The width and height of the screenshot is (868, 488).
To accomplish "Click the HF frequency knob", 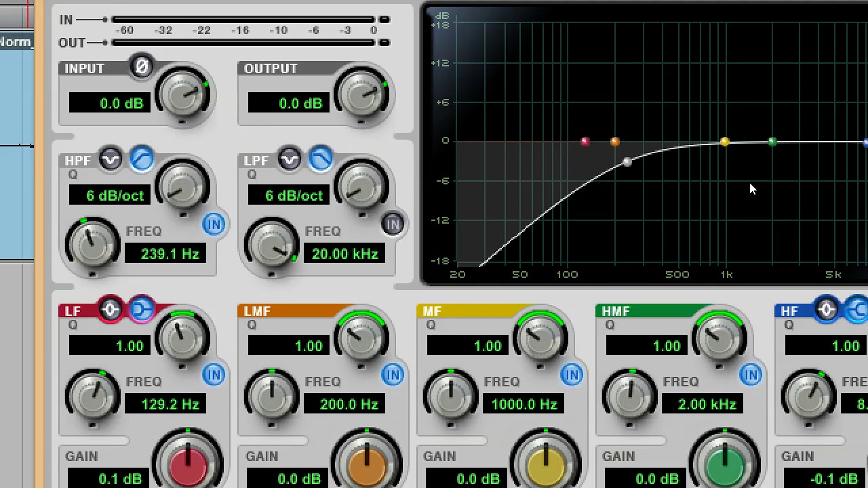I will [808, 396].
